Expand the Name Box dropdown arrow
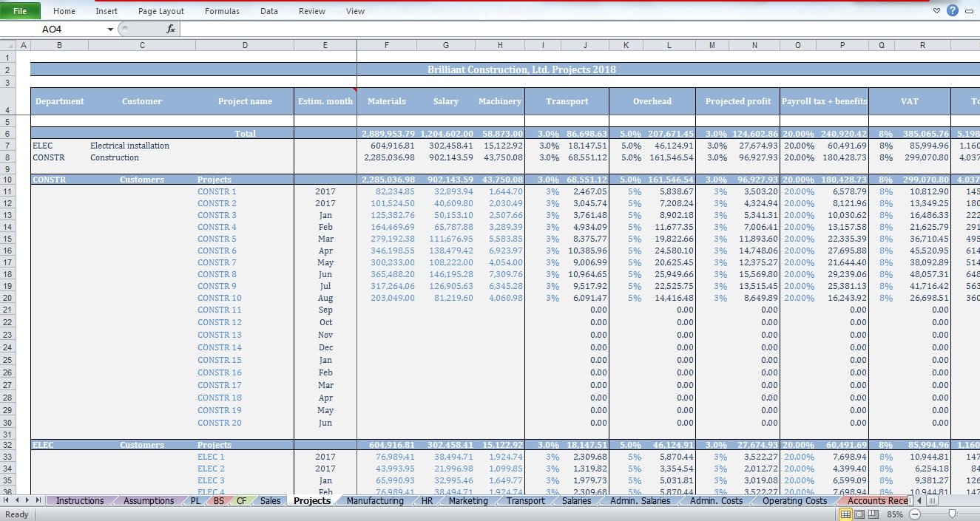 pos(110,29)
